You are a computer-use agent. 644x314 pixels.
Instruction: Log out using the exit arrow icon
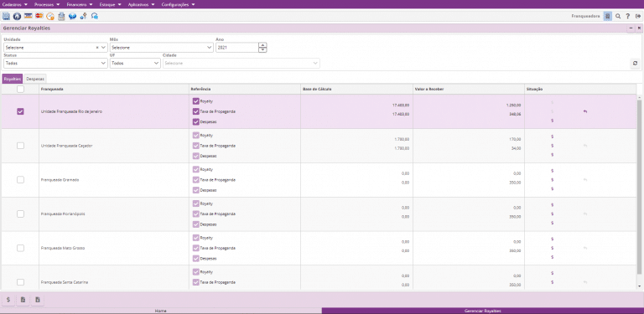click(638, 17)
